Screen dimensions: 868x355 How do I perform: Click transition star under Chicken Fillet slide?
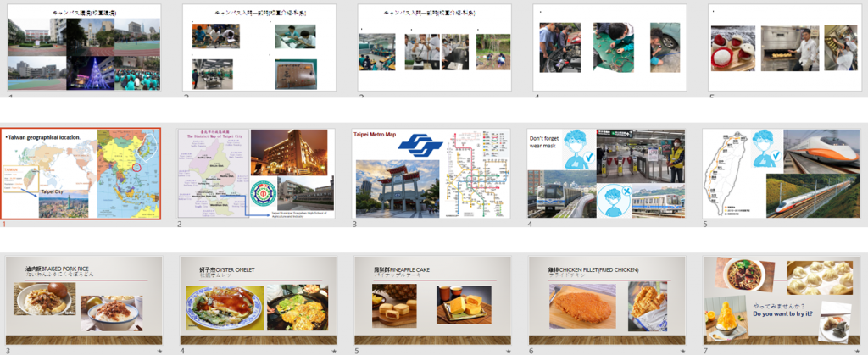point(683,350)
